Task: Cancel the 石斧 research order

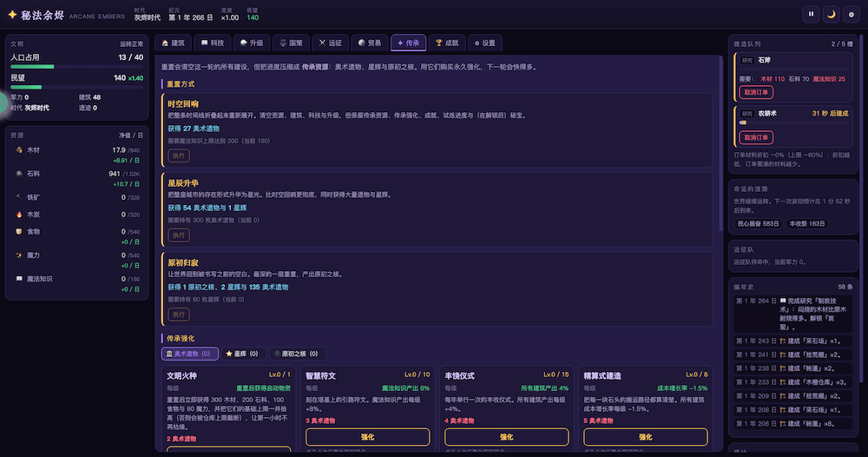Action: (x=756, y=92)
